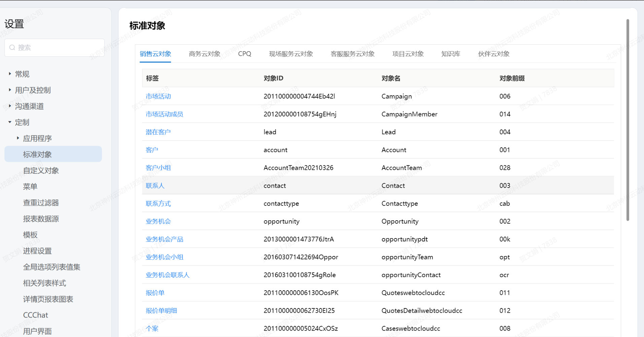The height and width of the screenshot is (337, 644).
Task: Collapse the 定制 section
Action: coord(10,122)
